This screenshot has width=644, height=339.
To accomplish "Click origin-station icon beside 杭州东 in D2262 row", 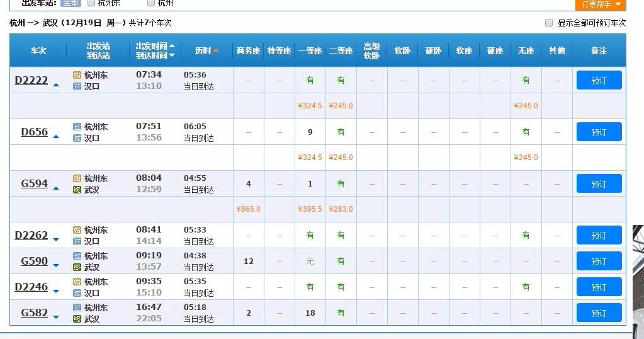I will (77, 230).
